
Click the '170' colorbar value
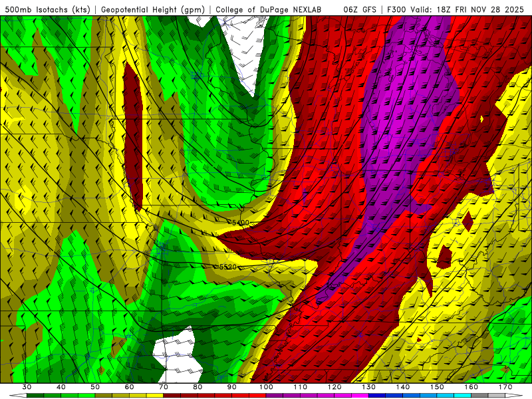click(x=505, y=387)
